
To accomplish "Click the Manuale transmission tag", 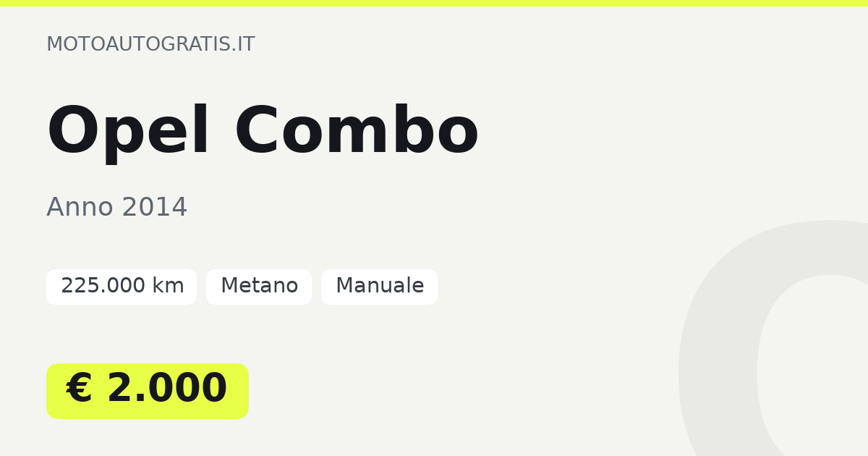I will click(x=379, y=287).
